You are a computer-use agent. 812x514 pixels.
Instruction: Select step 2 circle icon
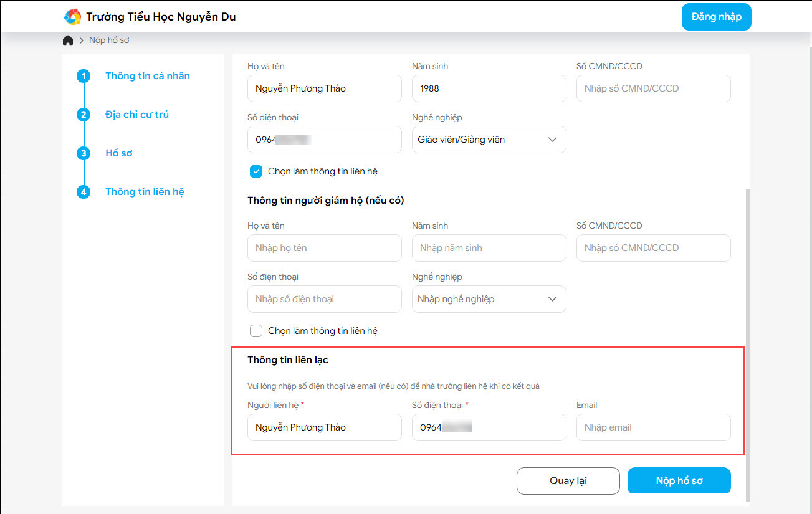click(84, 115)
